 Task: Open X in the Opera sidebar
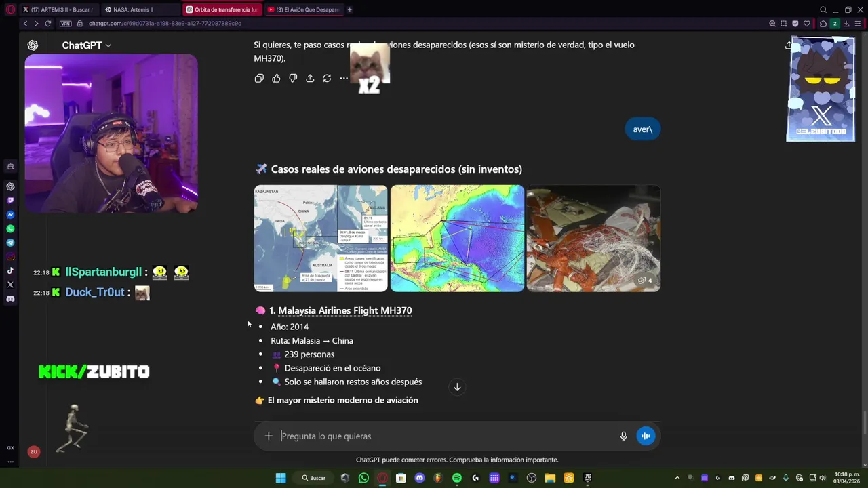(x=10, y=285)
